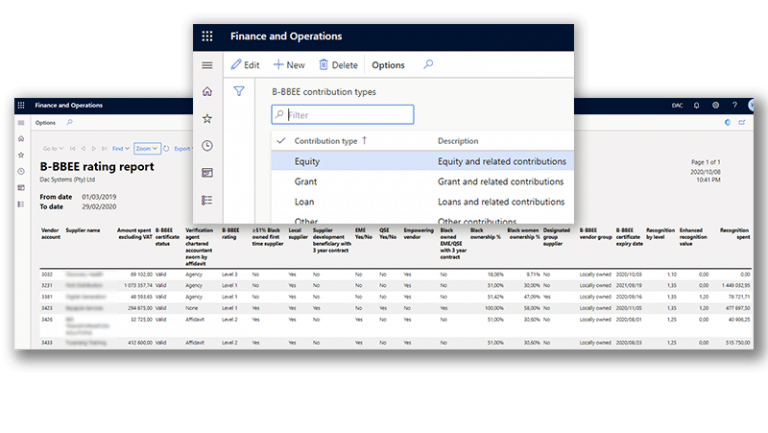Click the help question mark icon
Image resolution: width=768 pixels, height=433 pixels.
[735, 105]
